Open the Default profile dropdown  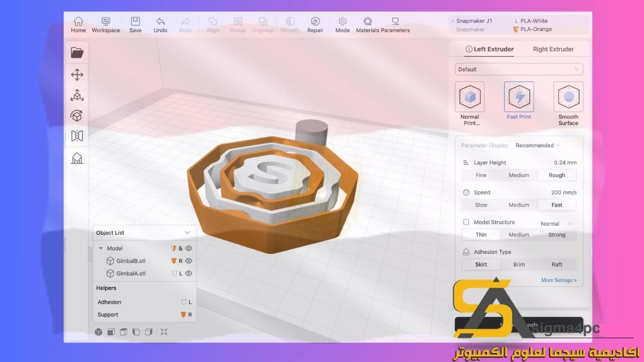coord(519,69)
